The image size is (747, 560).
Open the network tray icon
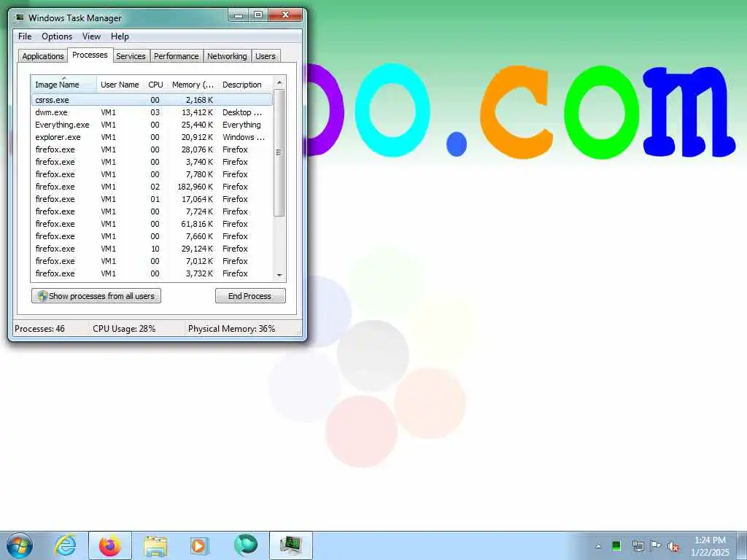(638, 545)
